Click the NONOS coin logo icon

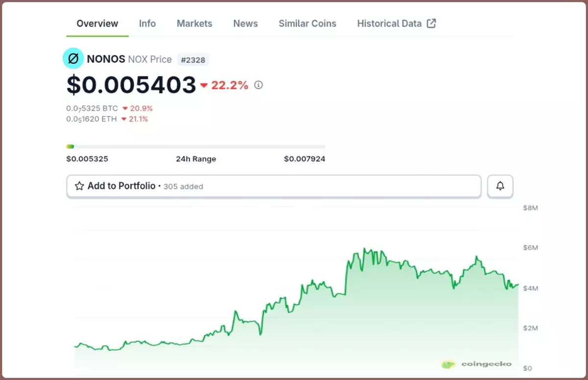73,59
